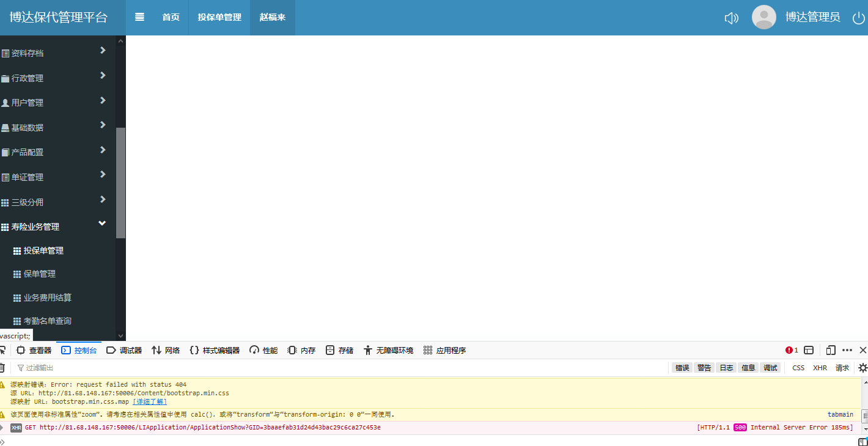The height and width of the screenshot is (446, 868).
Task: Toggle the 信息 console filter
Action: click(748, 368)
